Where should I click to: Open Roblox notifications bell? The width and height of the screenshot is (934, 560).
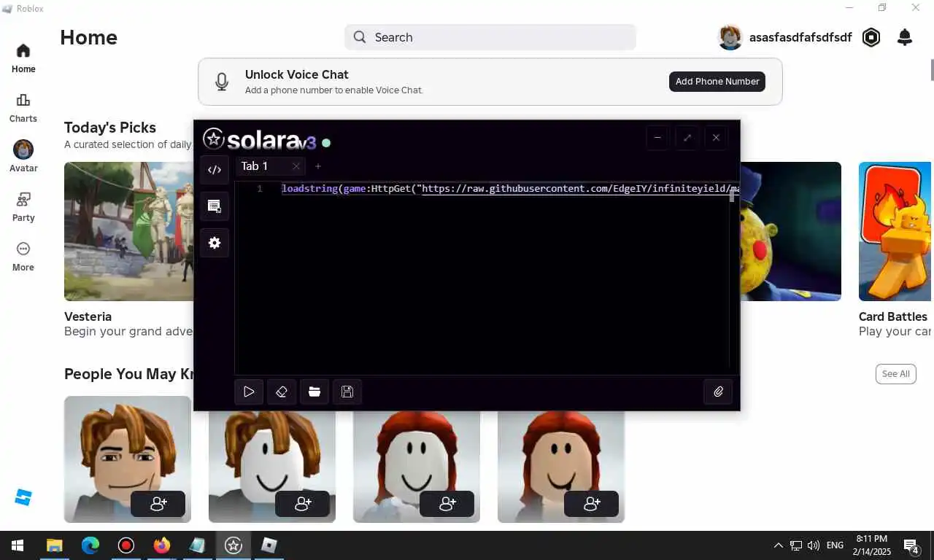(905, 37)
